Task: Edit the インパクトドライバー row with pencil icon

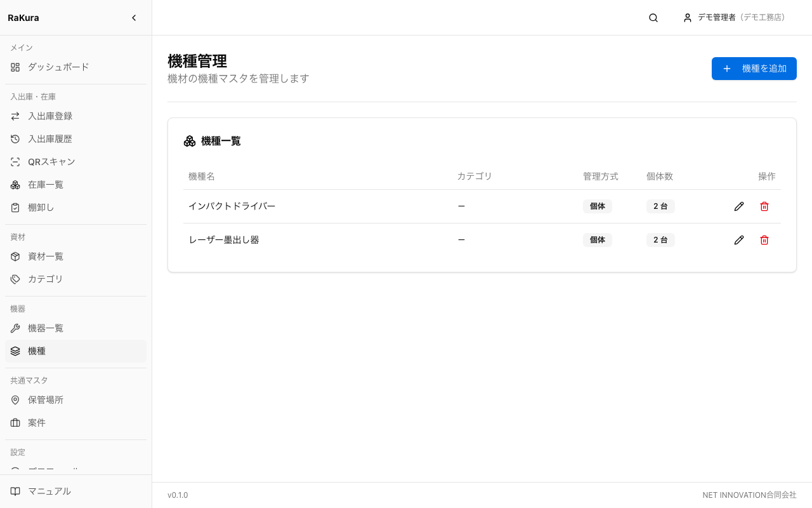Action: click(739, 206)
